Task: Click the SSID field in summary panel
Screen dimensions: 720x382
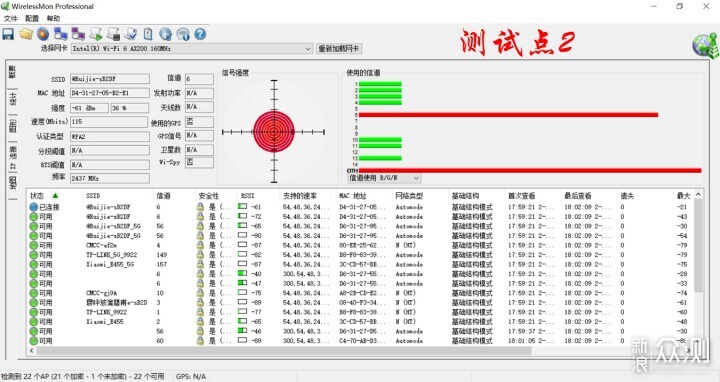Action: point(110,79)
